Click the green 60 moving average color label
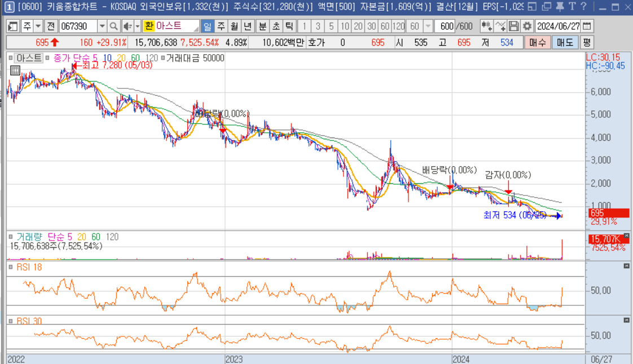The width and height of the screenshot is (633, 364). pyautogui.click(x=135, y=58)
